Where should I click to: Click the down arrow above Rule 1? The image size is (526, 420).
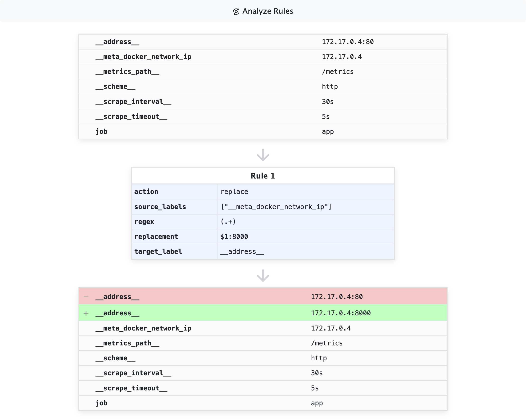point(263,155)
